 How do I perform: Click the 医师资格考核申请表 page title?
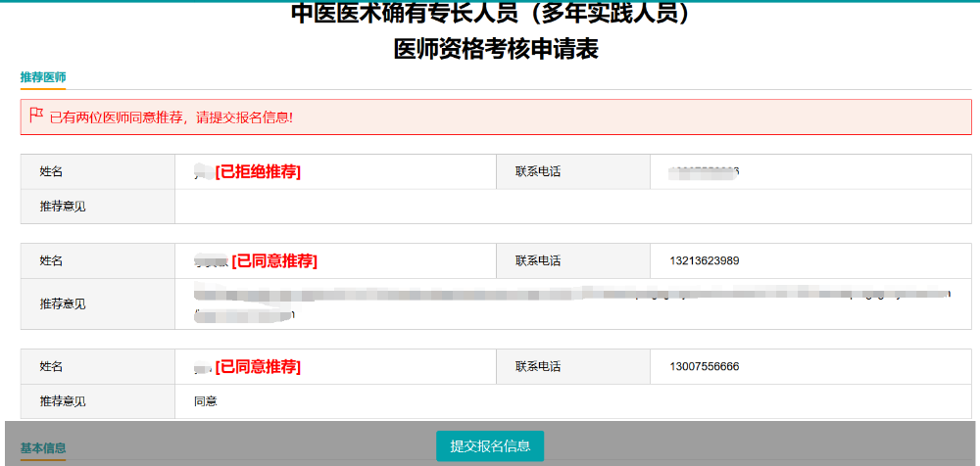pyautogui.click(x=496, y=50)
